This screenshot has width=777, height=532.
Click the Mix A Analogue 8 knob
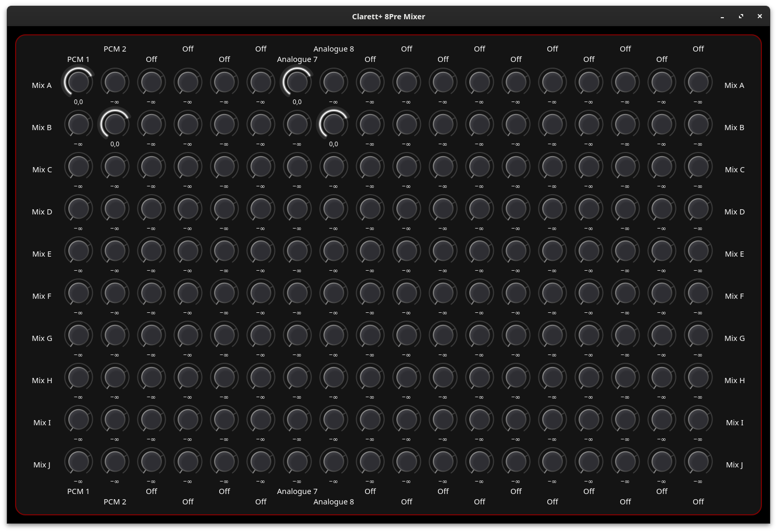tap(333, 82)
